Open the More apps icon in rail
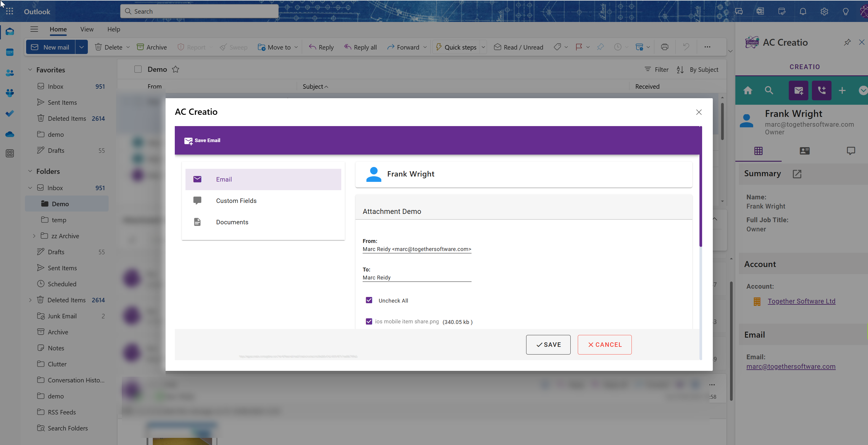This screenshot has width=868, height=445. pos(10,154)
